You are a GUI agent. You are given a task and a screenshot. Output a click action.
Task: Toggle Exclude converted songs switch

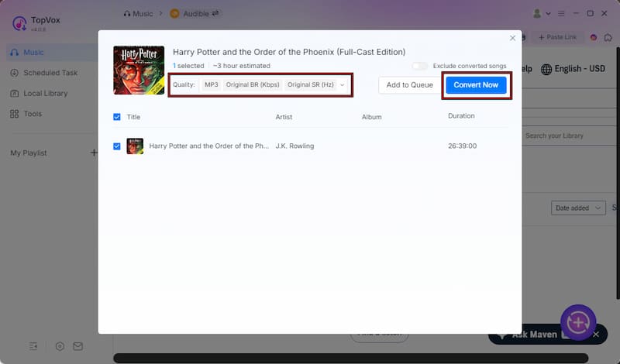pyautogui.click(x=420, y=66)
